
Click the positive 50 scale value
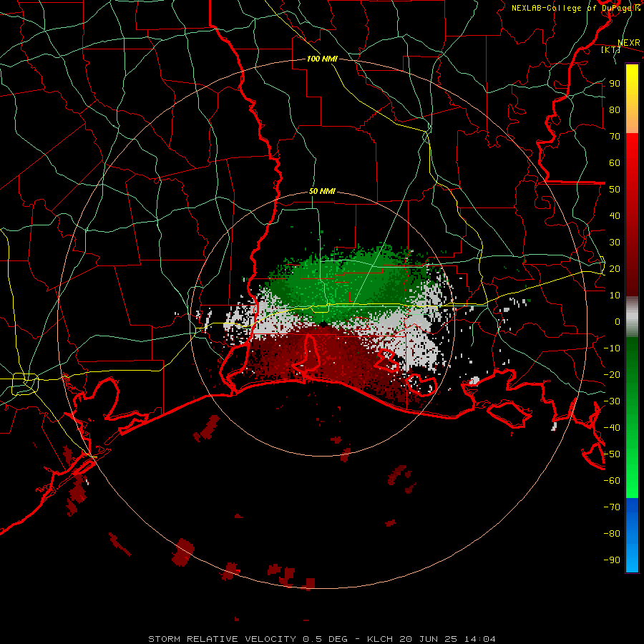pos(615,190)
